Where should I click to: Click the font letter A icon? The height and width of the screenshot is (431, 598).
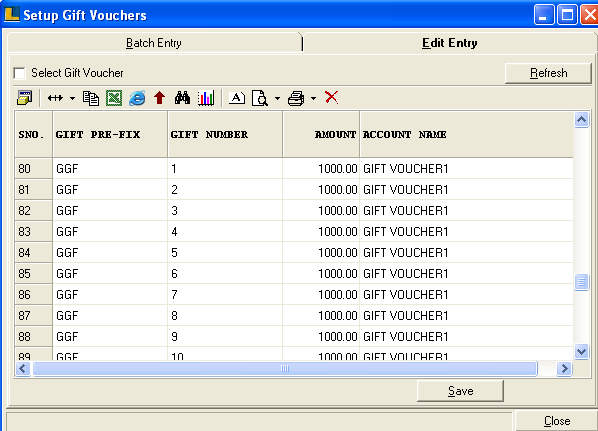pyautogui.click(x=237, y=98)
